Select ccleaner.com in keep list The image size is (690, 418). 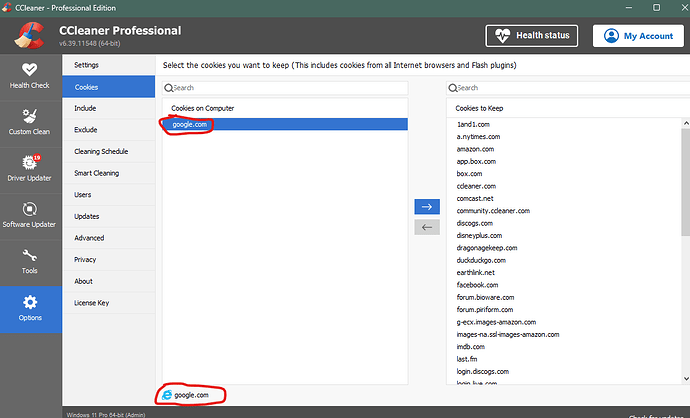(x=476, y=186)
